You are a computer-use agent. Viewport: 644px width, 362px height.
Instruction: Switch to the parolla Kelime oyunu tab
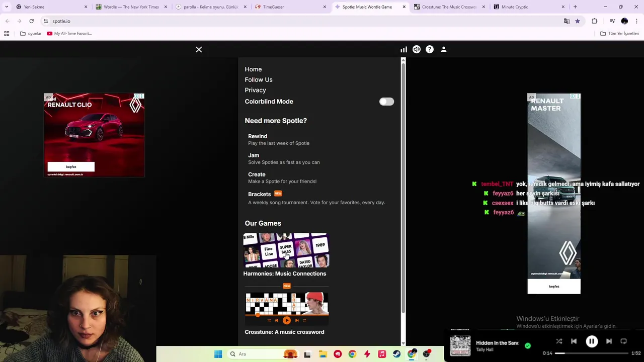click(211, 7)
